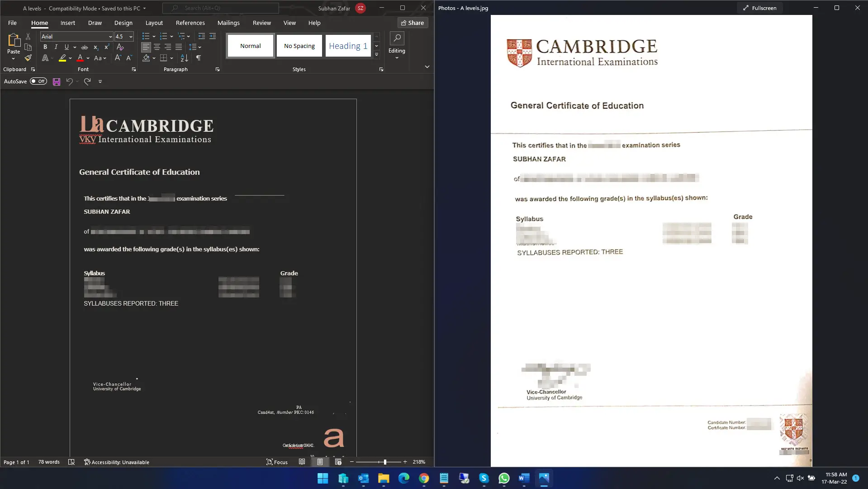
Task: Click the Cut scissors icon
Action: pos(28,37)
